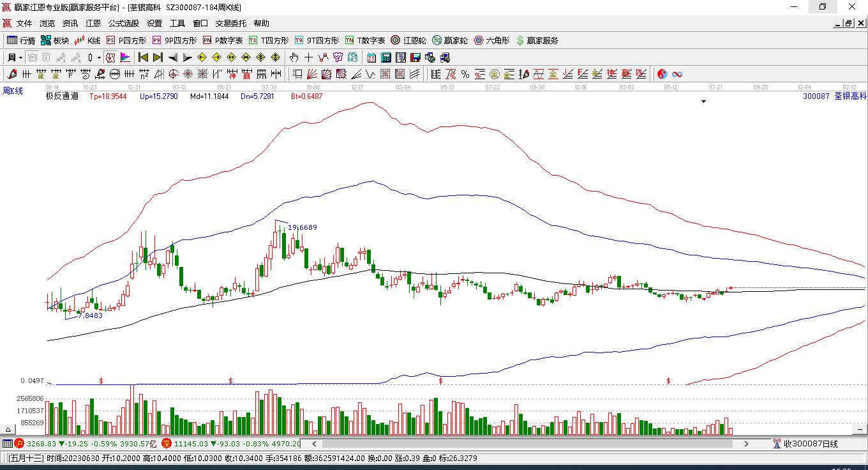Viewport: 868px width, 470px height.
Task: Expand the lower panel with up-arrow button
Action: point(9,430)
